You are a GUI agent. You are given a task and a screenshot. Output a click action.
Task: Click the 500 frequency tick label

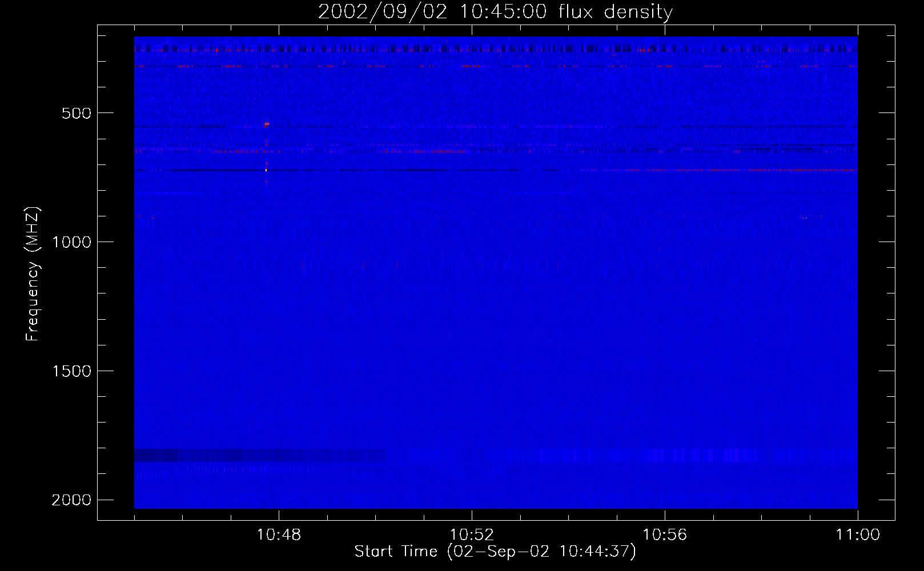click(77, 113)
